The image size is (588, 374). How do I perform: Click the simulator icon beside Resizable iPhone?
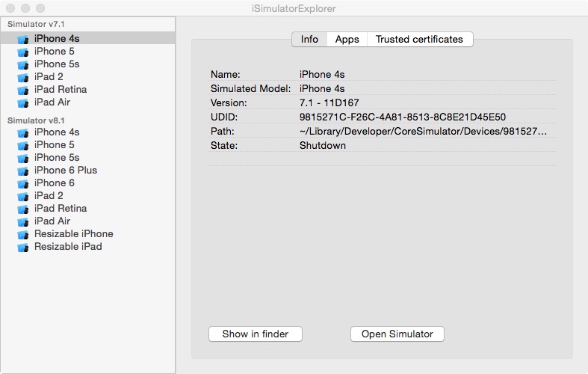pyautogui.click(x=23, y=235)
